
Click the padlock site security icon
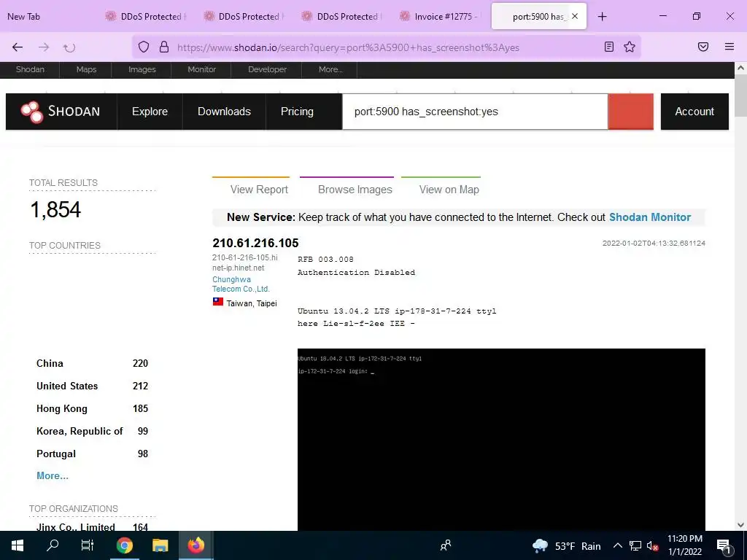point(164,47)
